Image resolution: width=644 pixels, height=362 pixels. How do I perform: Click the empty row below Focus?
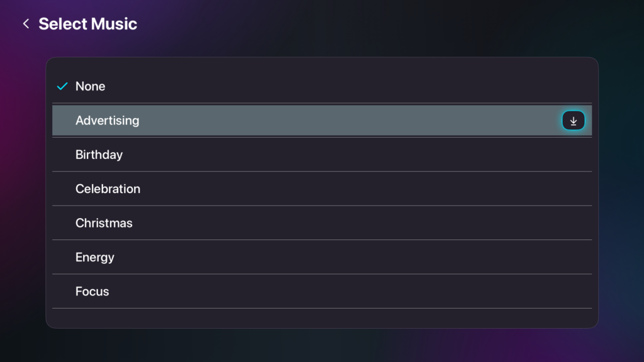(x=321, y=317)
